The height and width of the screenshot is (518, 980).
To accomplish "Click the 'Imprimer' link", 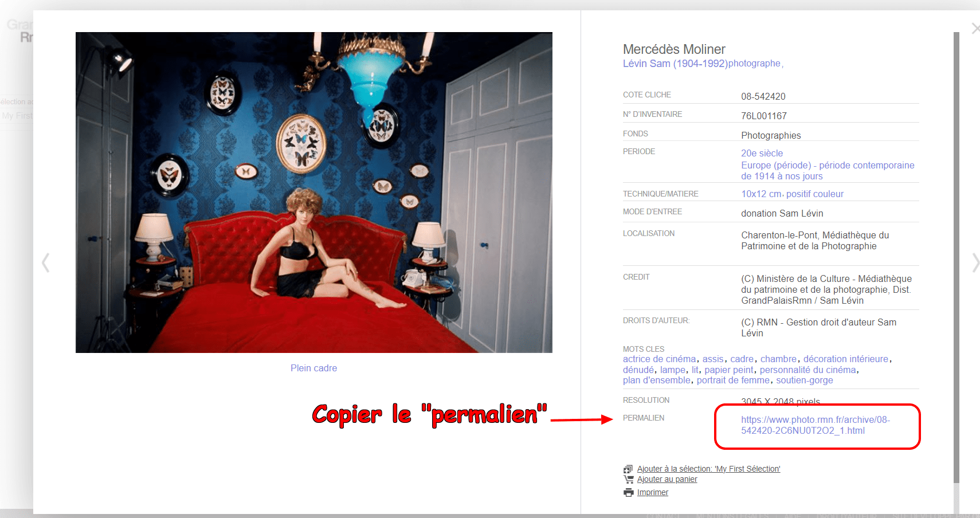I will (x=653, y=493).
